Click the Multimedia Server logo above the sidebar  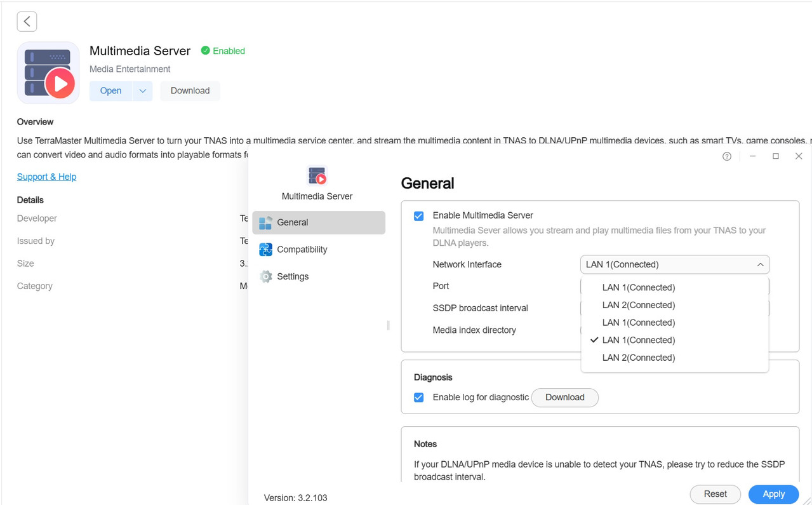click(x=317, y=175)
